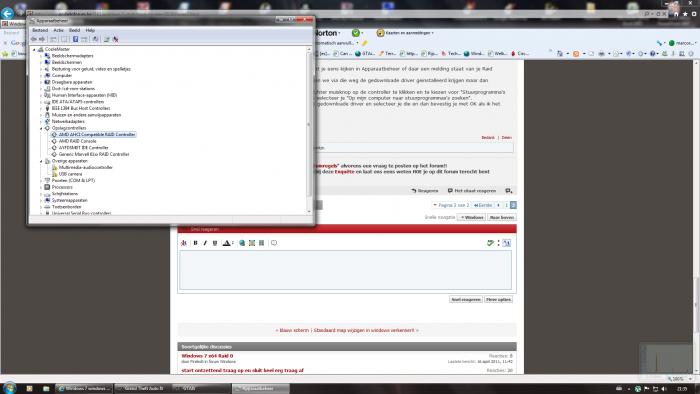The image size is (700, 394).
Task: Click the underline icon in reply editor
Action: click(215, 243)
